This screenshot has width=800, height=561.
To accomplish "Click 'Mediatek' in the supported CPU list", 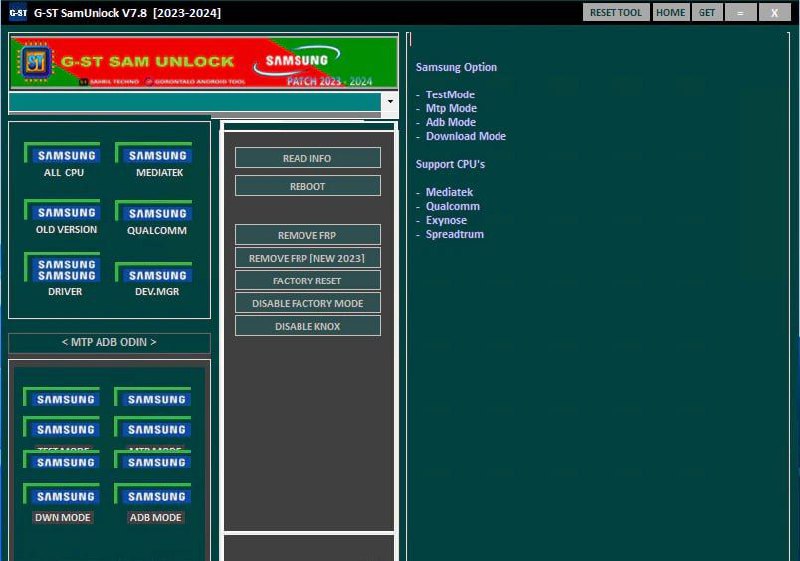I will [x=449, y=192].
